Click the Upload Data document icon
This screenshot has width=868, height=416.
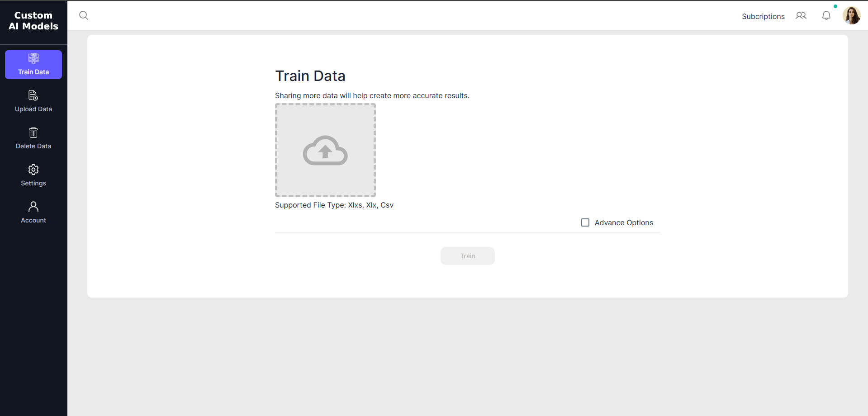coord(33,95)
